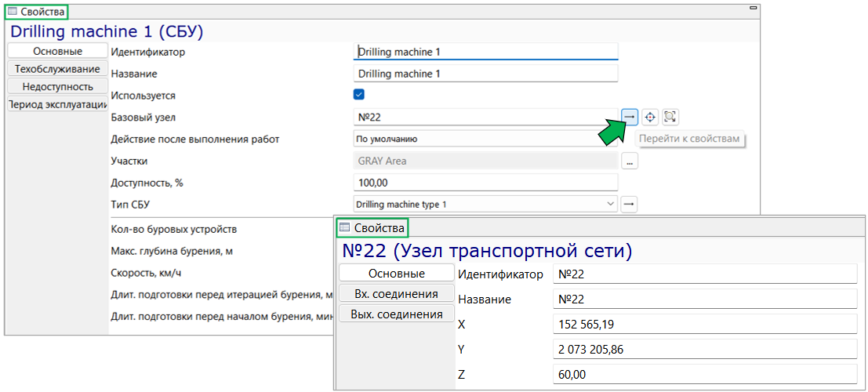Toggle the Используется checkbox
Screen dimensions: 868x392
coord(358,95)
